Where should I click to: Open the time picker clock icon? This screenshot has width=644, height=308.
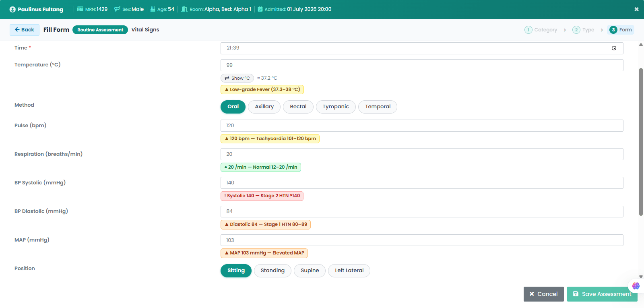[x=614, y=48]
